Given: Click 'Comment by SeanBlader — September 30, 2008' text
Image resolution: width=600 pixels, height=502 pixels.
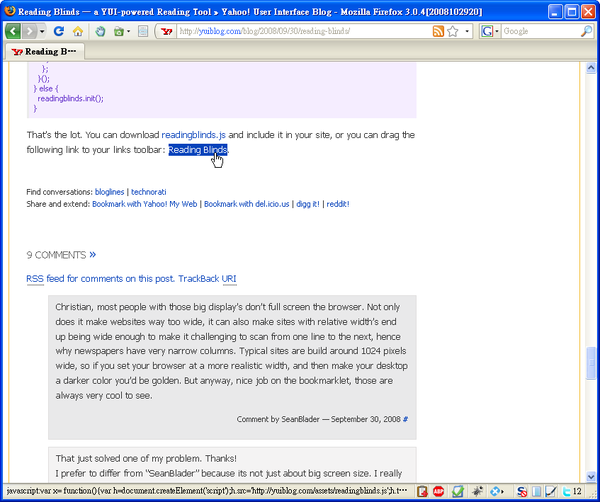Looking at the screenshot, I should 318,419.
